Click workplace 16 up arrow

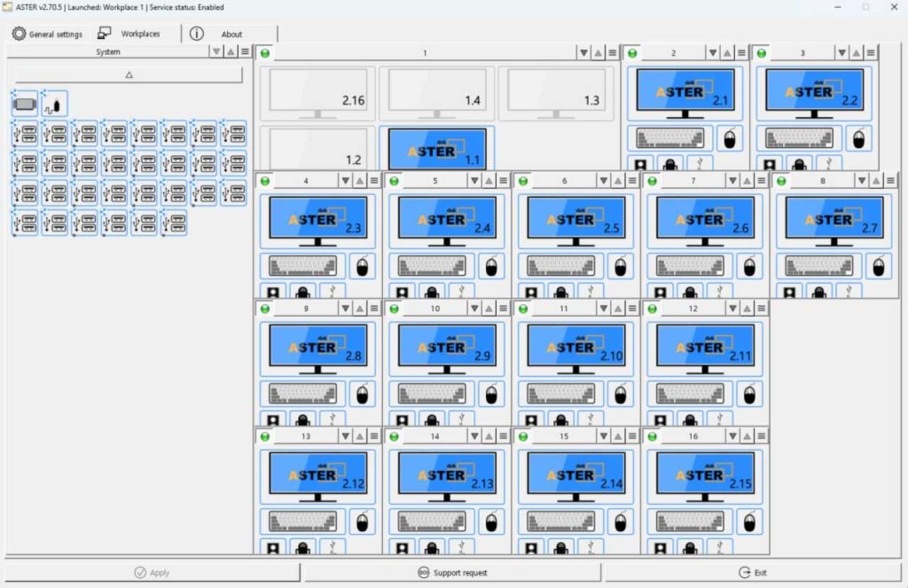(x=747, y=437)
